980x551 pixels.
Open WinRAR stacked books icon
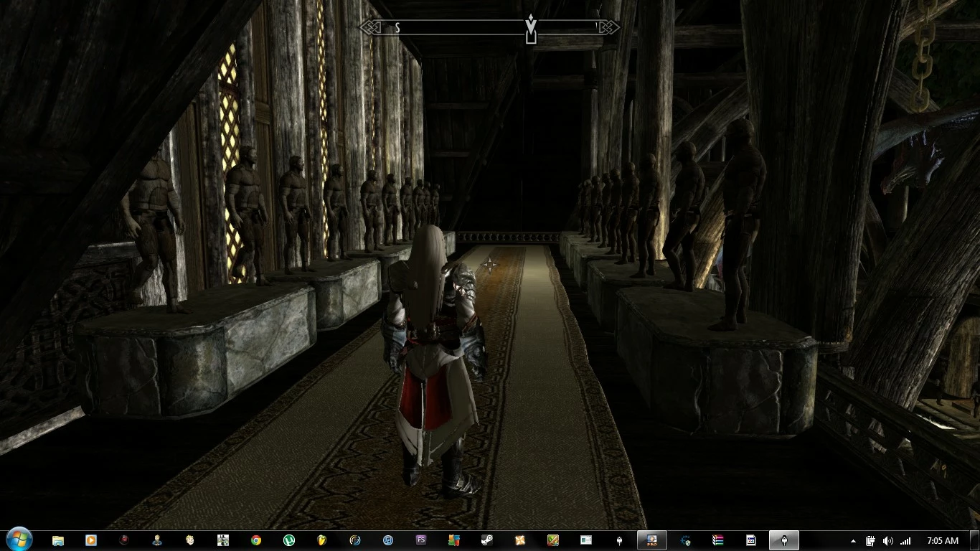(717, 540)
